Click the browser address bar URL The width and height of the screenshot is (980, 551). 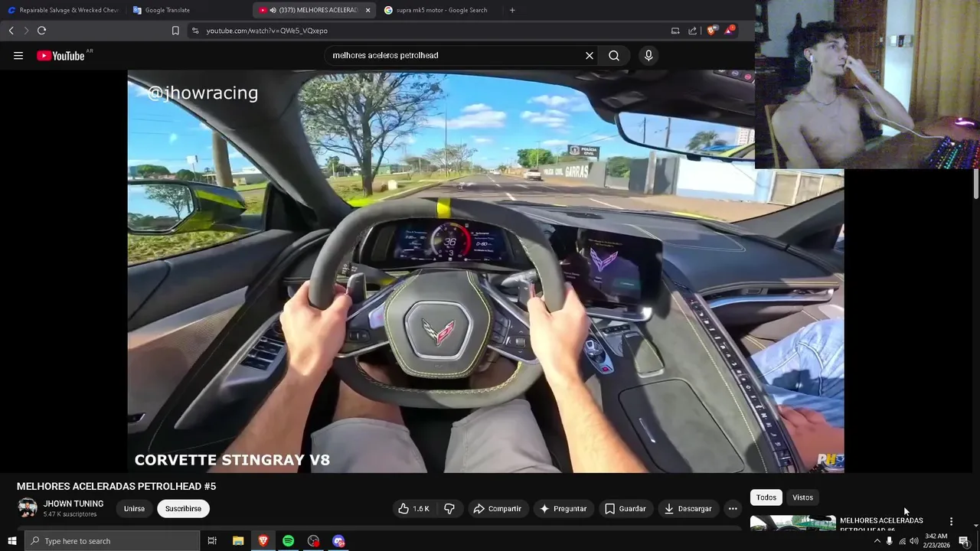tap(266, 31)
